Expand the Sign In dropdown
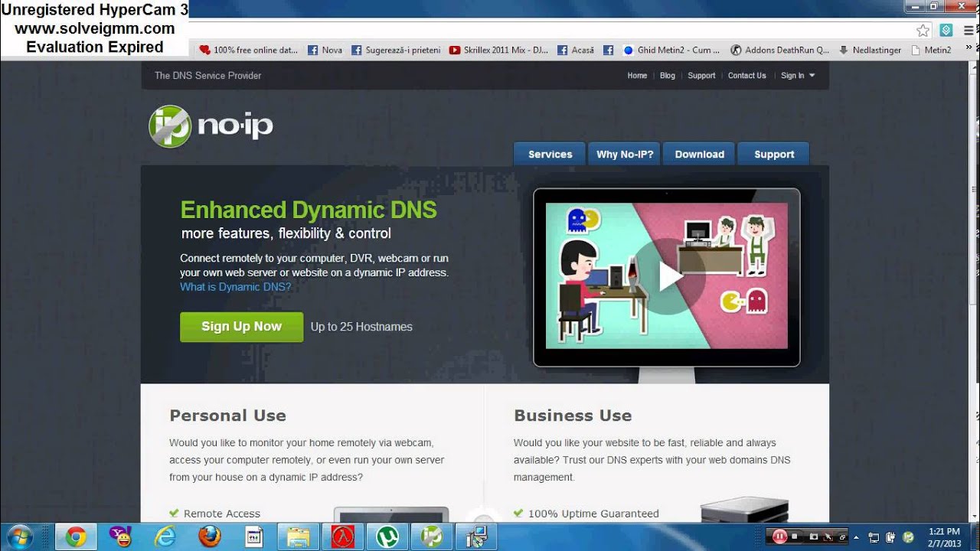This screenshot has height=551, width=980. click(x=798, y=76)
